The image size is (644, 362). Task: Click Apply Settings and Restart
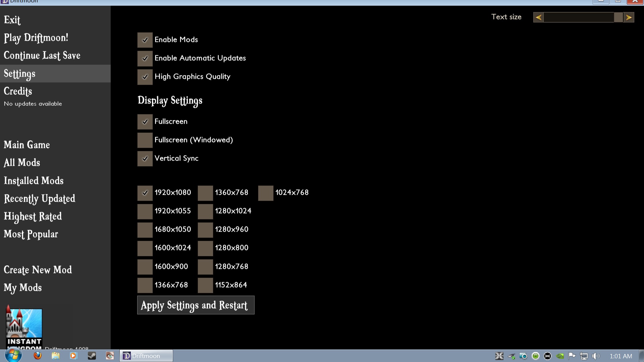(x=196, y=305)
